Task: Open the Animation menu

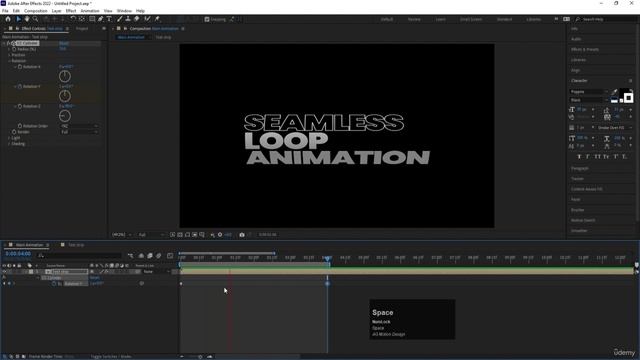Action: (x=90, y=11)
